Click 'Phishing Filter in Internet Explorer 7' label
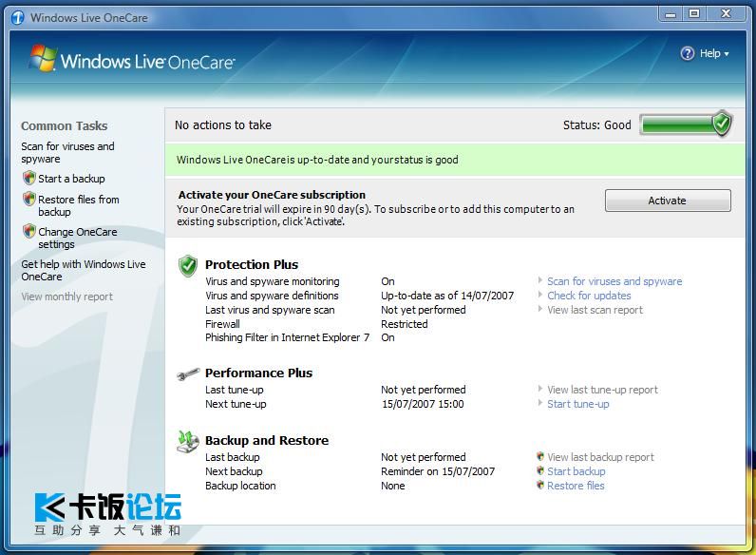The image size is (756, 555). pyautogui.click(x=288, y=337)
